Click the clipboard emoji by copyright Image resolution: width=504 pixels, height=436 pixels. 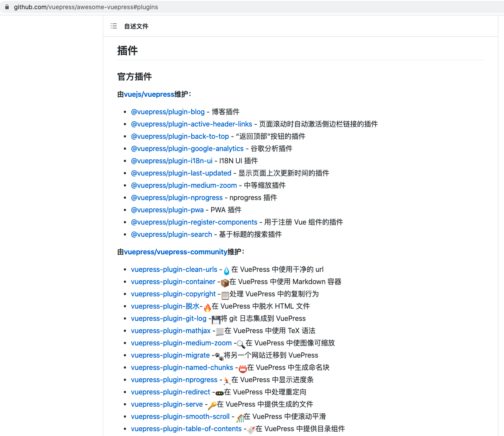point(225,295)
